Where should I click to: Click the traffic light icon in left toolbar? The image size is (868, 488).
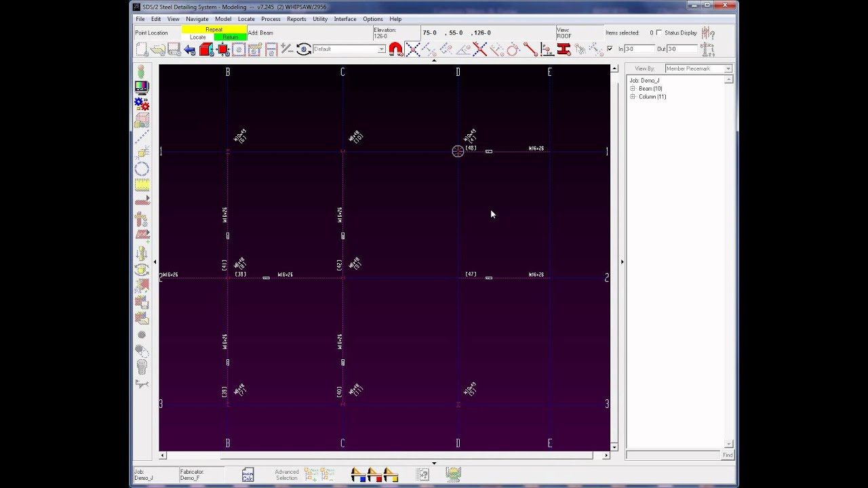[141, 72]
